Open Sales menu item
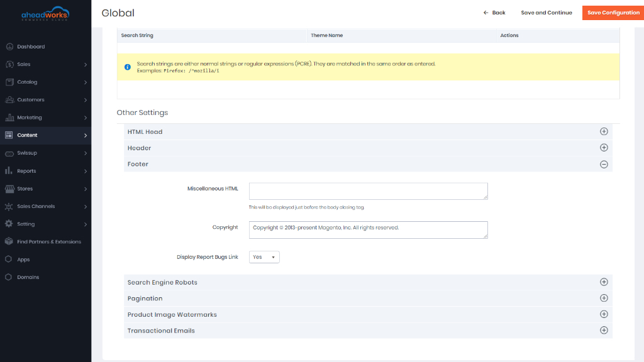This screenshot has height=362, width=644. 45,65
